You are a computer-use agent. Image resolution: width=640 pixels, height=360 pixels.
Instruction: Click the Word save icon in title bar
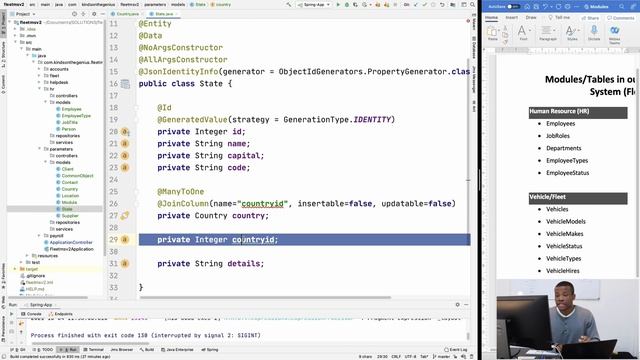pos(536,7)
